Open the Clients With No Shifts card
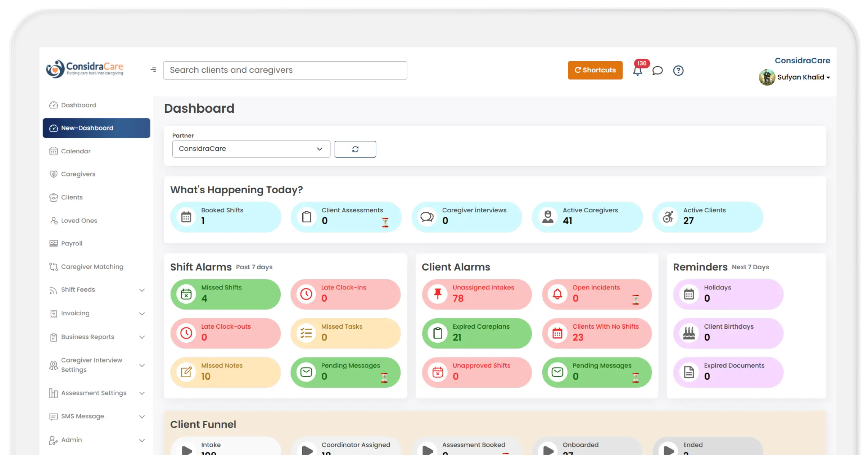This screenshot has width=868, height=455. coord(597,333)
